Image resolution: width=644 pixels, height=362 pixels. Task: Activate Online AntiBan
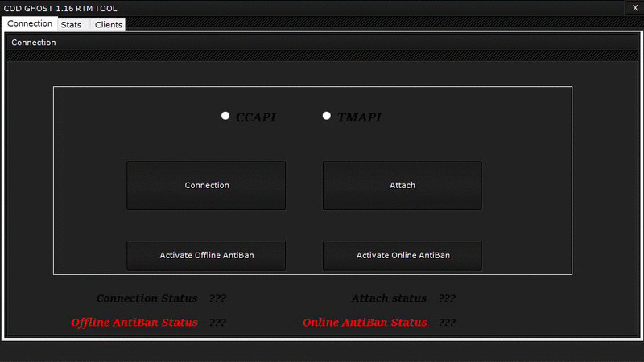(x=402, y=255)
